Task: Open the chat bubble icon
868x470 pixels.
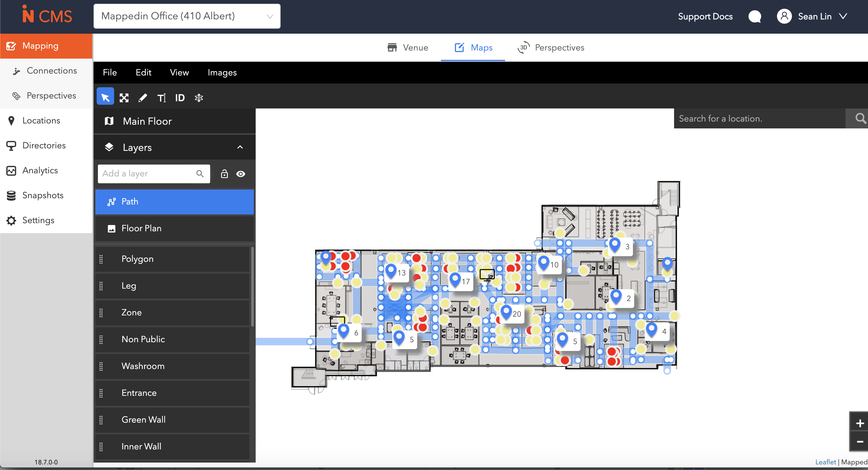Action: click(x=755, y=17)
